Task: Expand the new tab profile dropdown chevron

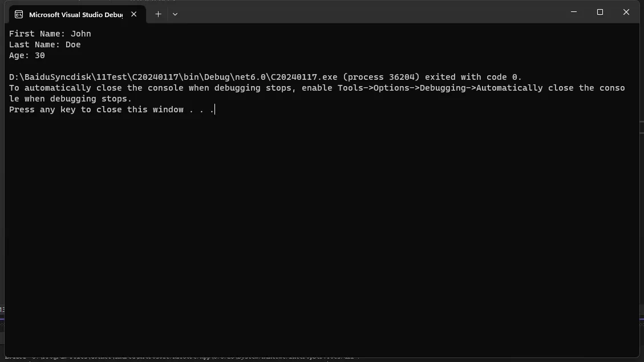Action: point(175,14)
